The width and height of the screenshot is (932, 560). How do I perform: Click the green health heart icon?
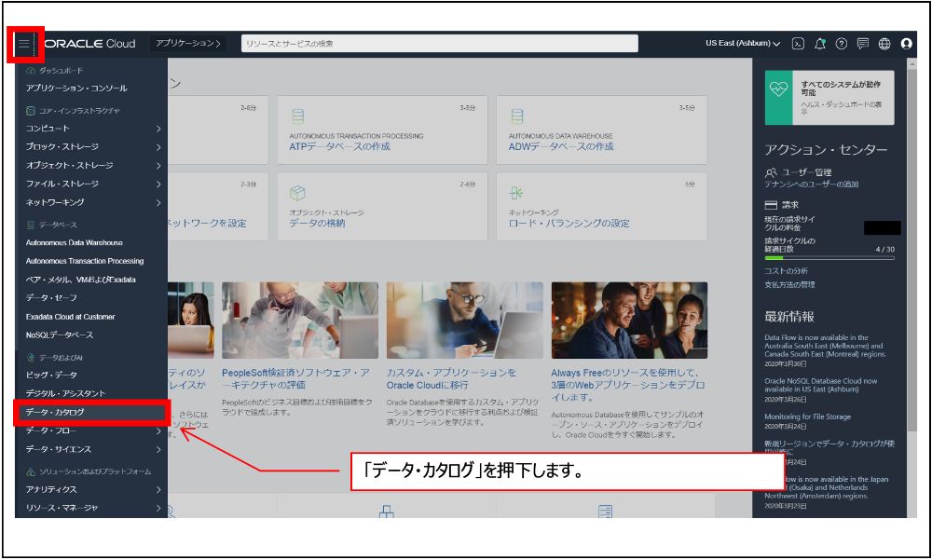778,89
